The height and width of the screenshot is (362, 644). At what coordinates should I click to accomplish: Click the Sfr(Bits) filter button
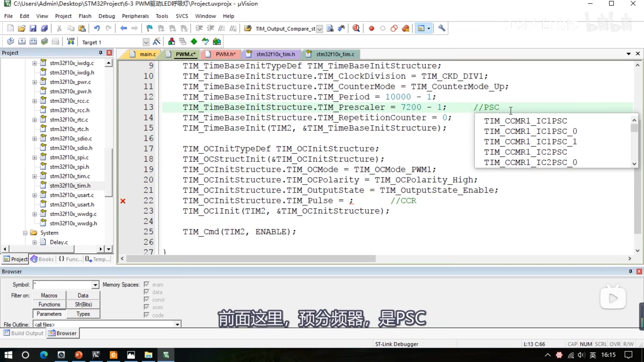[83, 304]
